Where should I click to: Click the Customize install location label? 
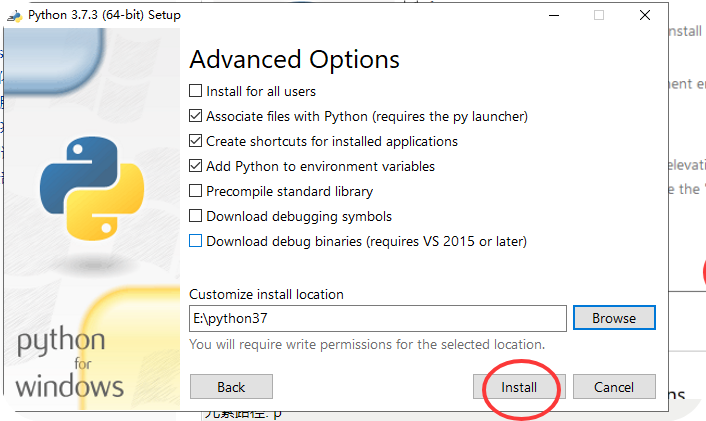click(266, 294)
